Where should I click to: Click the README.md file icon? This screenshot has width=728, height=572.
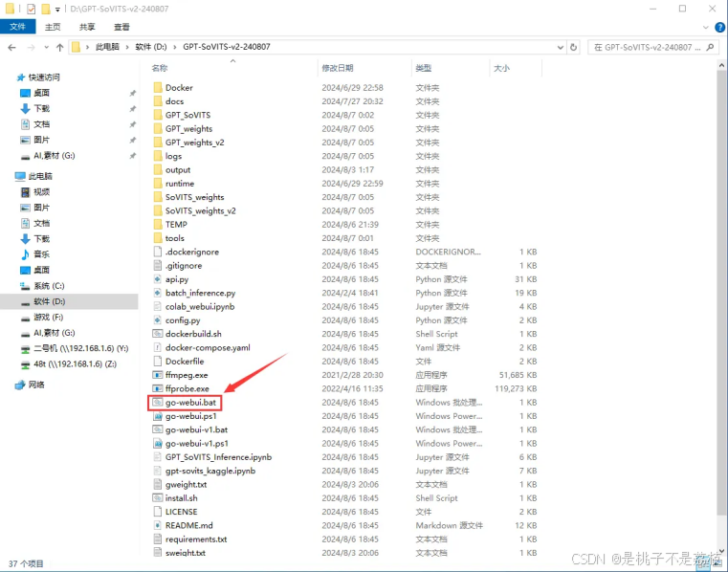(158, 525)
